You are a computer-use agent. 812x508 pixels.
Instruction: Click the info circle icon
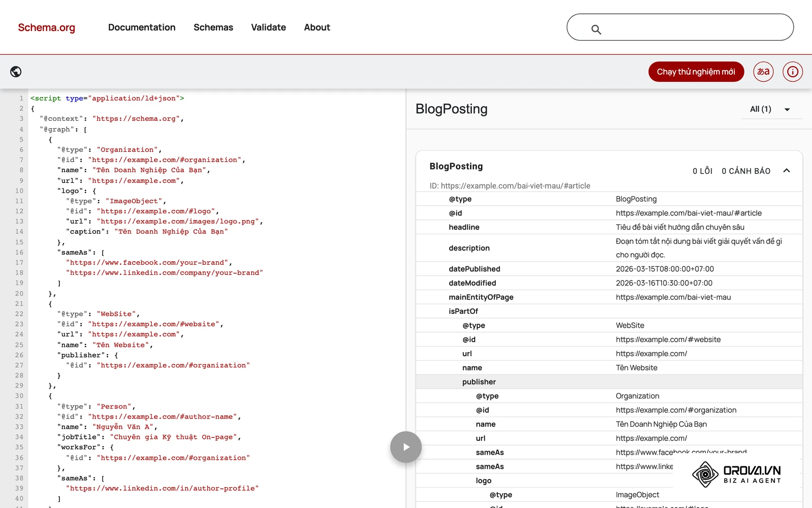click(793, 72)
